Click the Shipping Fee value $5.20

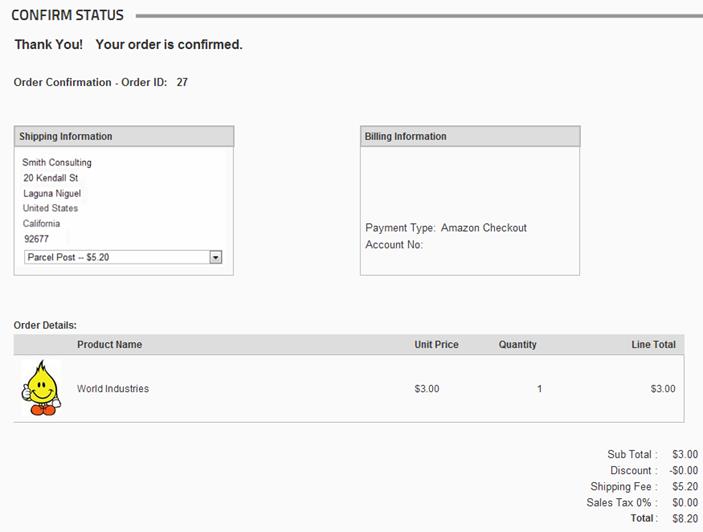coord(685,486)
